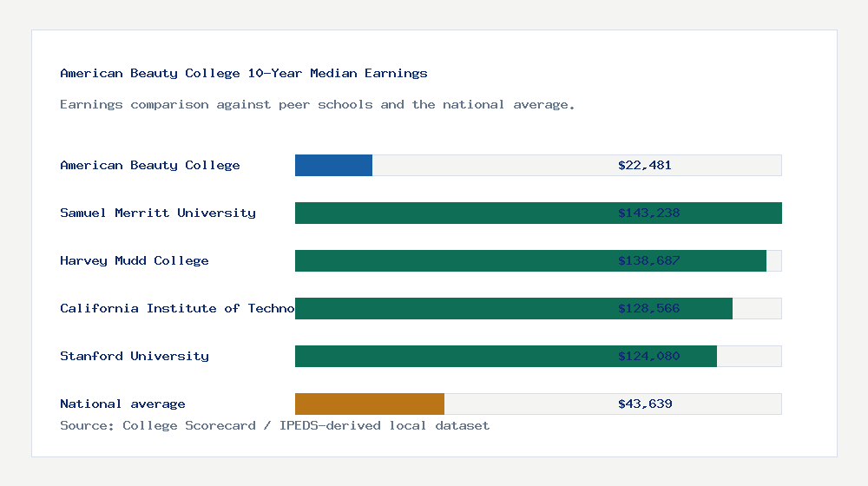Click the chart title 'American Beauty College 10-Year Median Earnings'
The width and height of the screenshot is (868, 486).
tap(244, 73)
